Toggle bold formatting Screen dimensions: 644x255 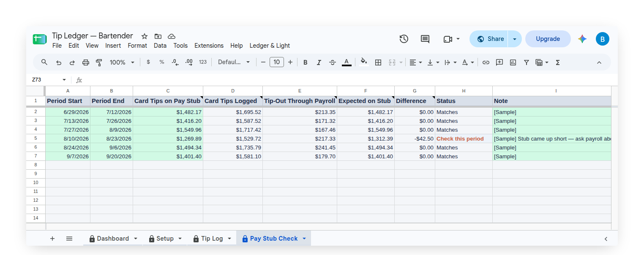coord(306,62)
